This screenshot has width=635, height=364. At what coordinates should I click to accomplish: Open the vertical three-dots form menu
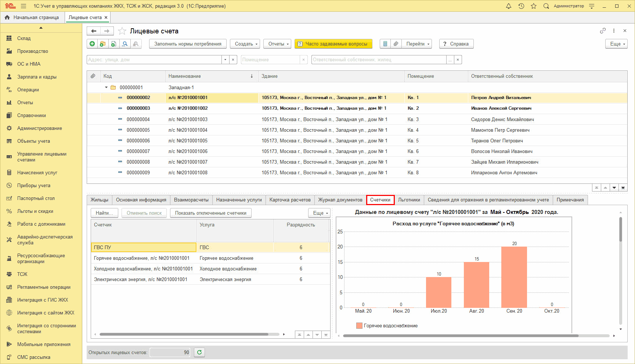tap(614, 31)
